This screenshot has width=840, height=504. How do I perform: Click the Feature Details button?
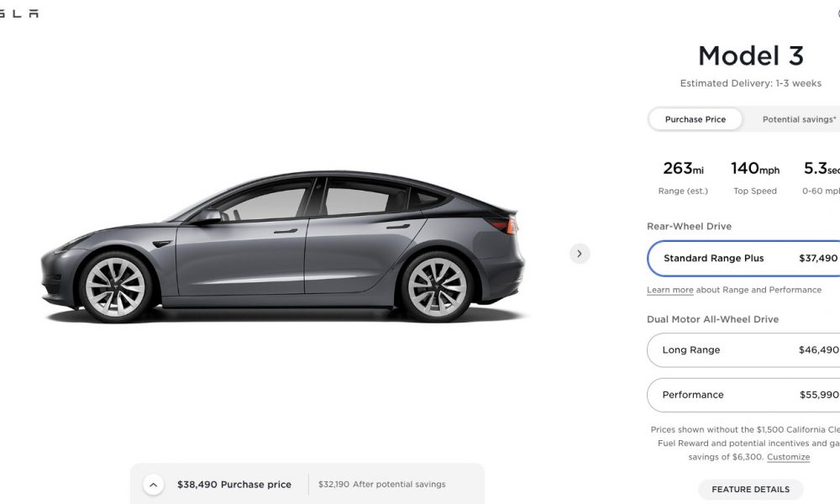point(750,490)
